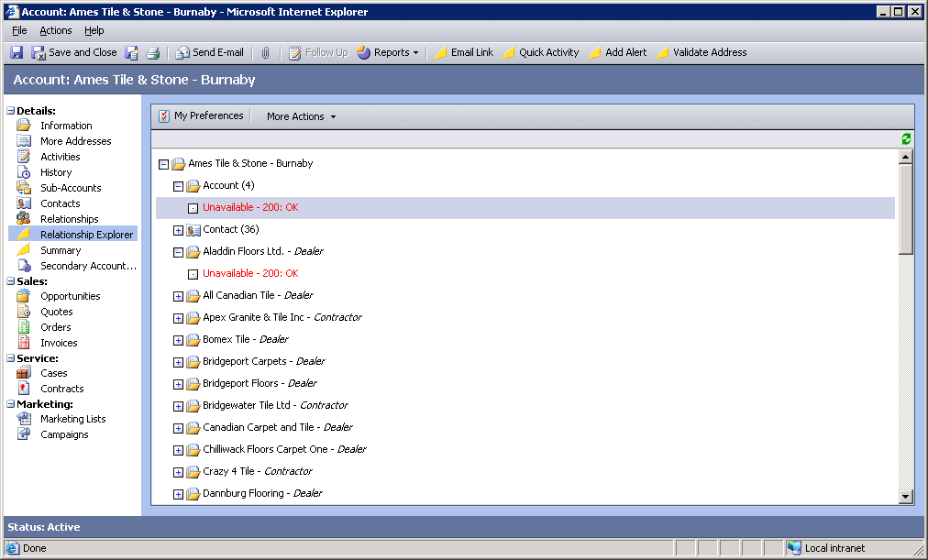This screenshot has height=560, width=928.
Task: Collapse Aladdin Floors Ltd. node
Action: [x=178, y=252]
